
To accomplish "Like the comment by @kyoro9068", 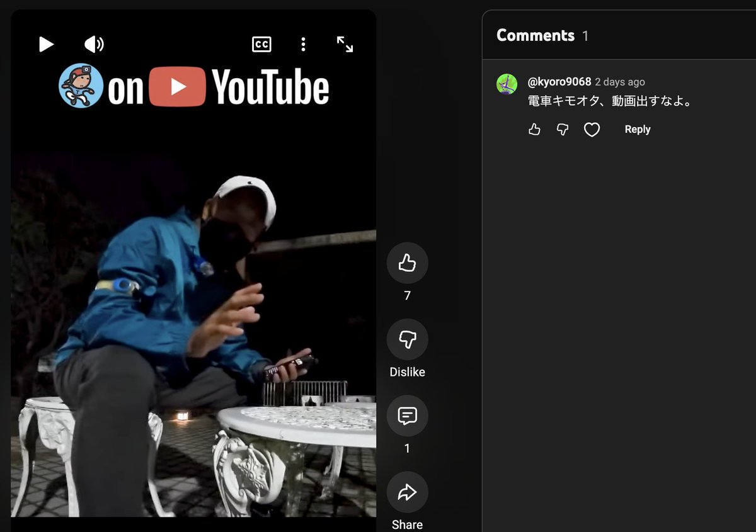I will pyautogui.click(x=534, y=130).
